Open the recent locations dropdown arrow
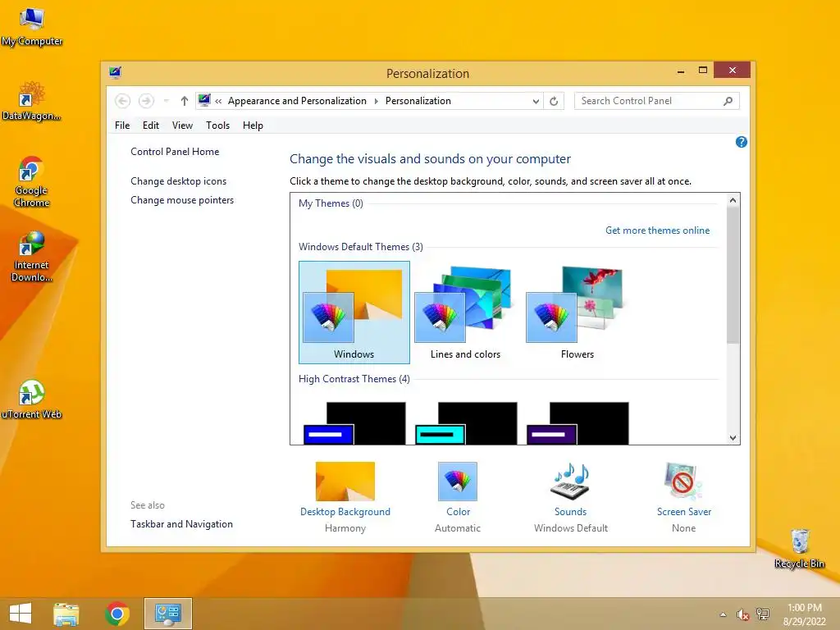840x630 pixels. [x=166, y=101]
